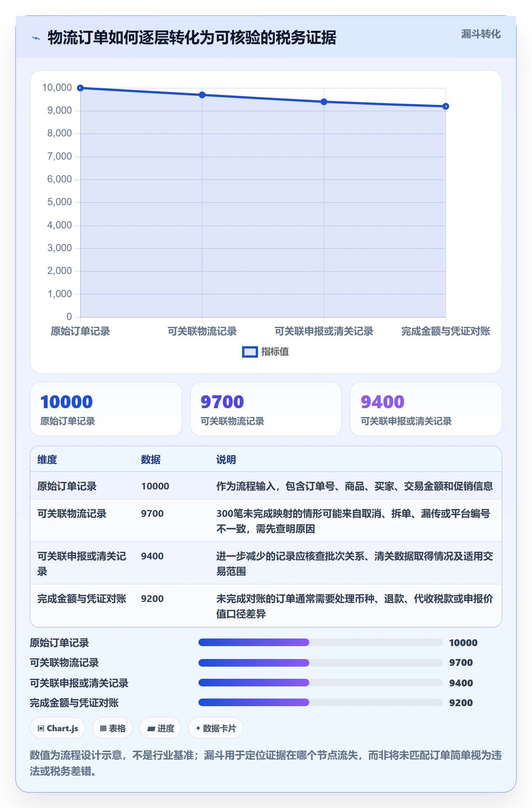Click the 9200 value in the table
This screenshot has width=532, height=808.
click(x=152, y=599)
